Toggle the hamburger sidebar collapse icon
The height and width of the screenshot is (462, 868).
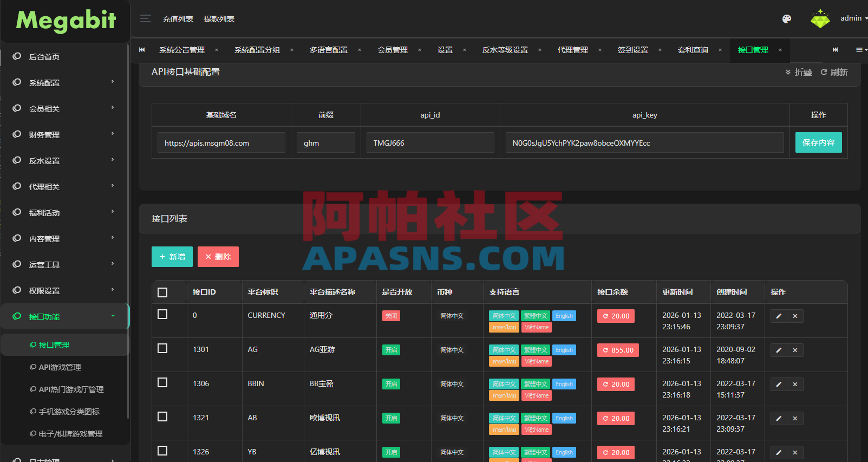(145, 18)
